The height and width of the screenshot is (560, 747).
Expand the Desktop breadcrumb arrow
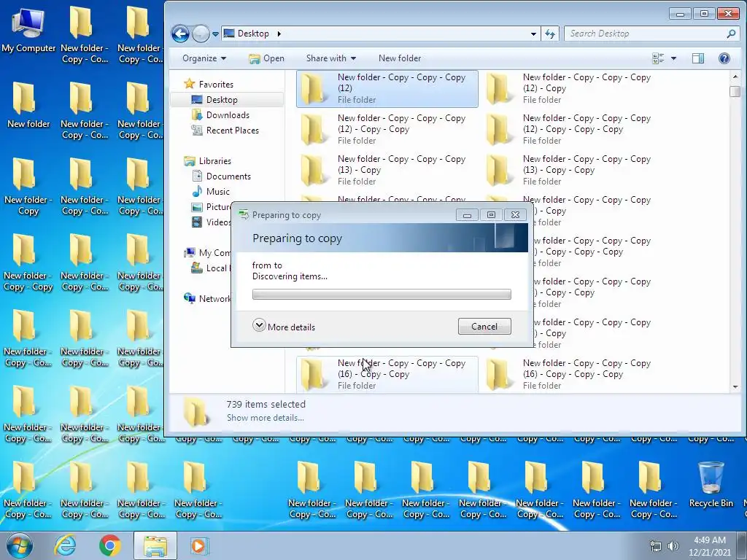pyautogui.click(x=279, y=34)
